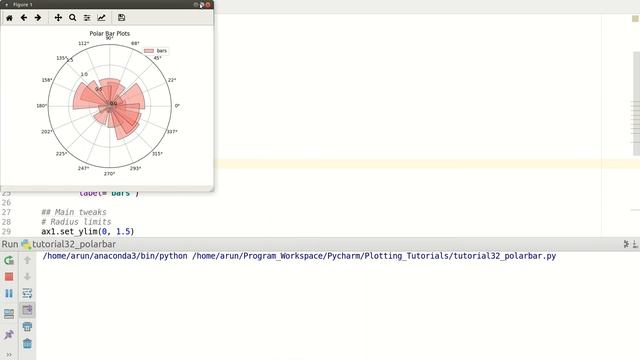
Task: Rerun tutorial32_polarbar script
Action: [x=9, y=260]
